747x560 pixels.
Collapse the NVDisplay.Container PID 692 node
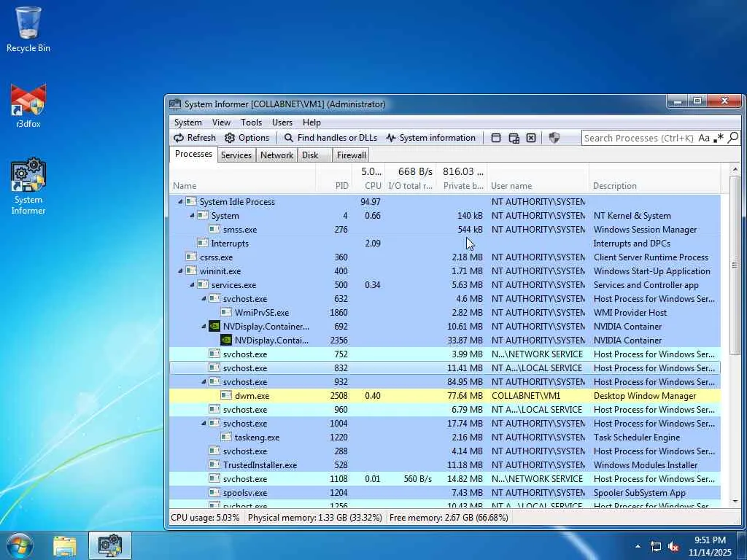tap(204, 326)
